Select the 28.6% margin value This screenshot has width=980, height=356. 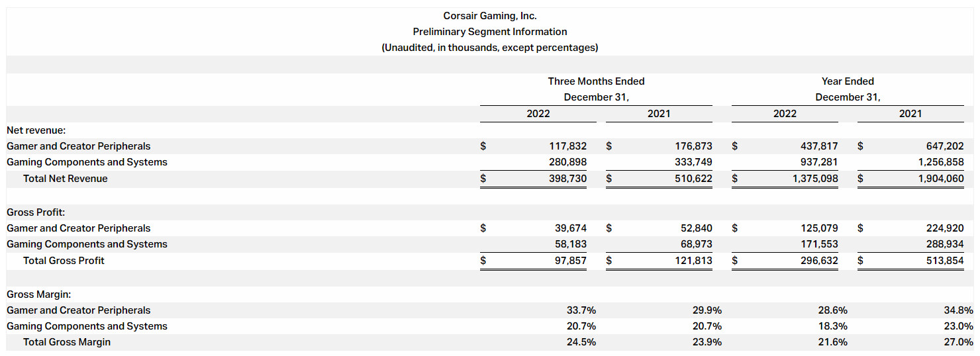pos(834,310)
